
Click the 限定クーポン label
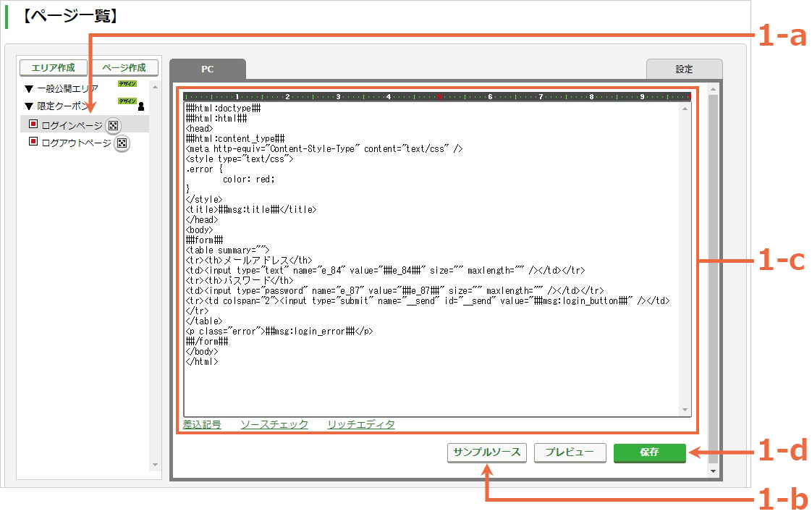(63, 106)
